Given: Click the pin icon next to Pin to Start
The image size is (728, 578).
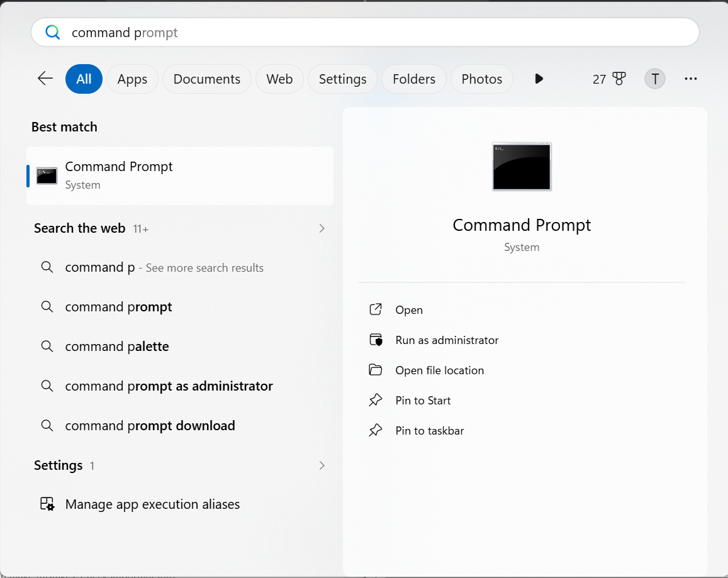Looking at the screenshot, I should 376,400.
